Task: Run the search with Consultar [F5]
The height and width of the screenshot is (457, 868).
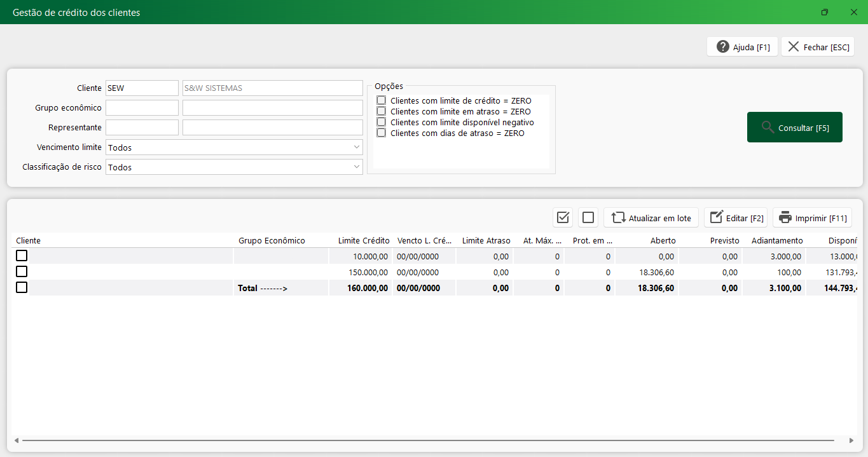Action: [x=795, y=127]
